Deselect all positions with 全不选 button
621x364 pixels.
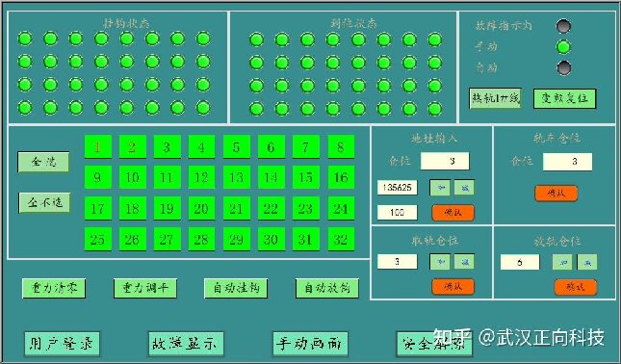pos(44,203)
